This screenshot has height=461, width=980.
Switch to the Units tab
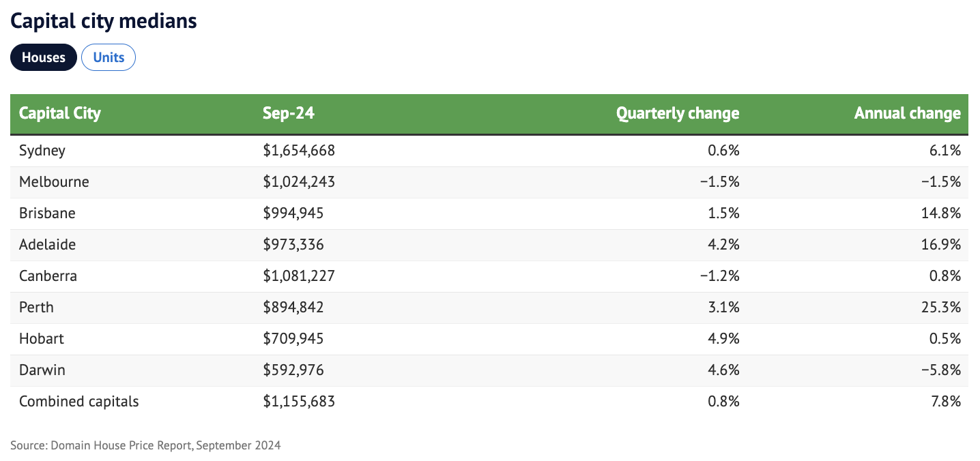109,57
